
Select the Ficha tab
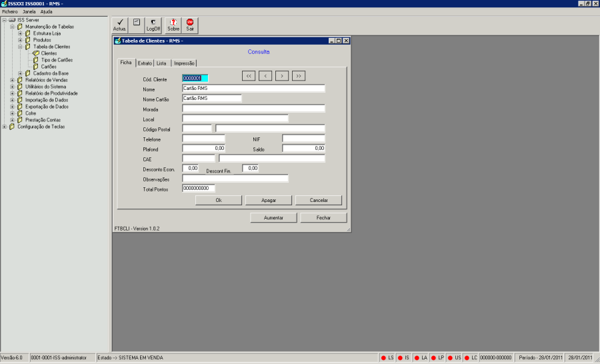pos(126,63)
